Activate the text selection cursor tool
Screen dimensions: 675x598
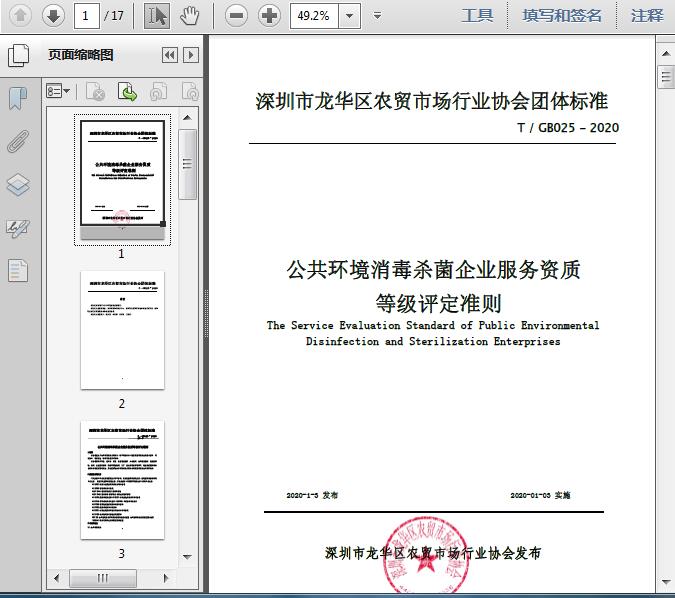click(x=157, y=16)
